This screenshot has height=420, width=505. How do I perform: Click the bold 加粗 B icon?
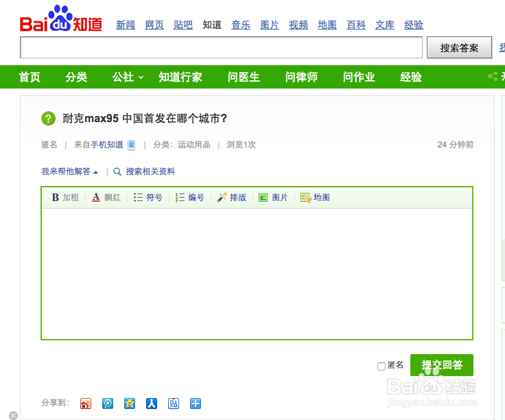(56, 198)
